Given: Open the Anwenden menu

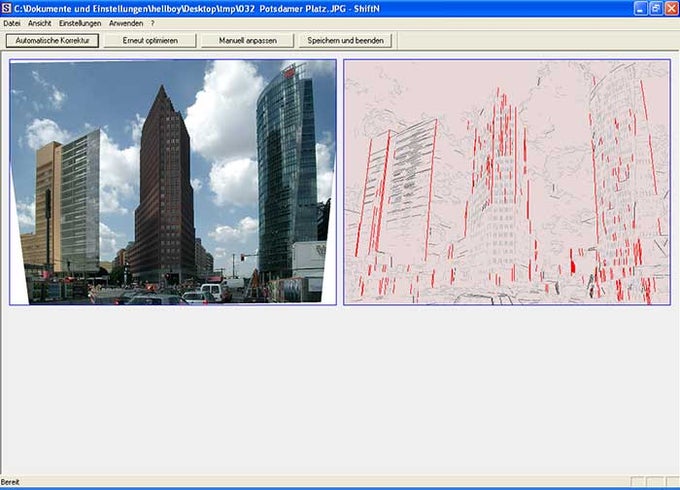Looking at the screenshot, I should [126, 23].
